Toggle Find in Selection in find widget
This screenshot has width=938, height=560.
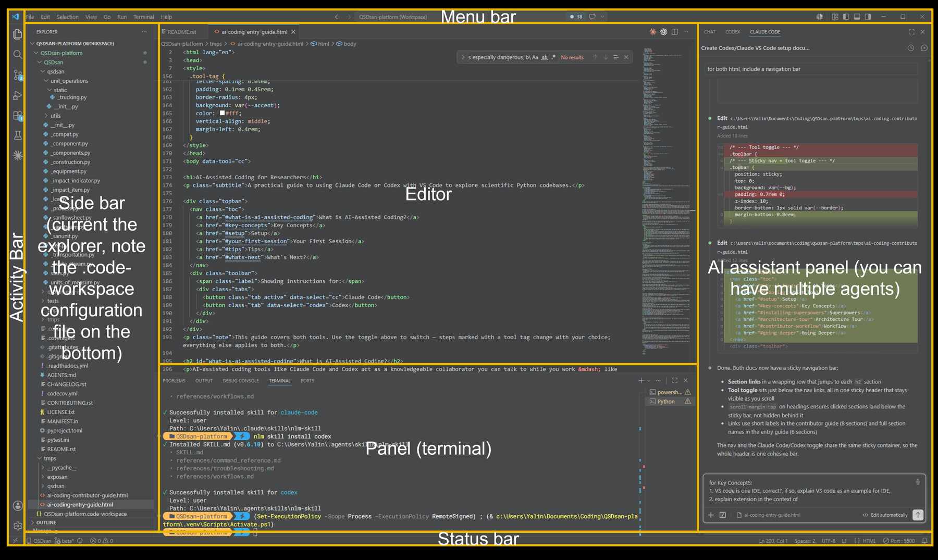coord(616,57)
